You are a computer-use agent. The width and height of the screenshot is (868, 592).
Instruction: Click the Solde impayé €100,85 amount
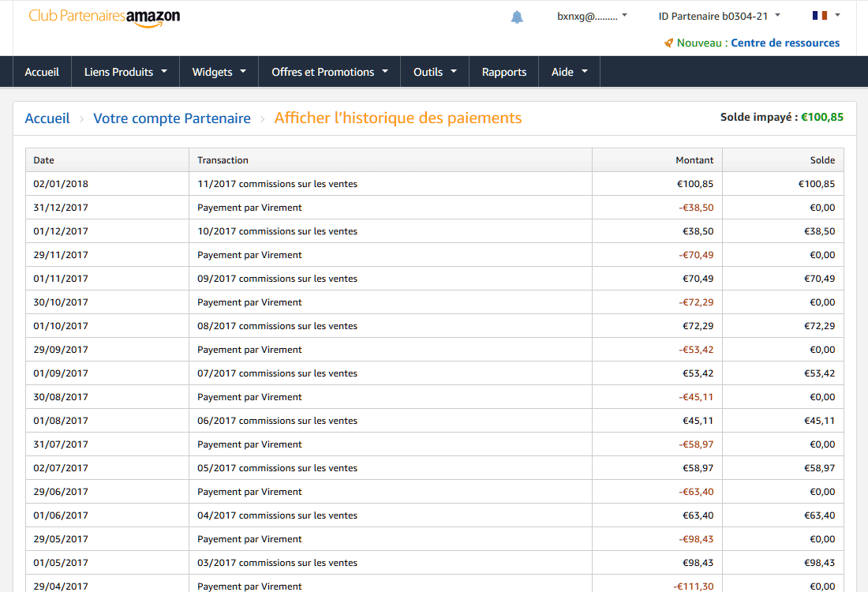click(x=822, y=117)
